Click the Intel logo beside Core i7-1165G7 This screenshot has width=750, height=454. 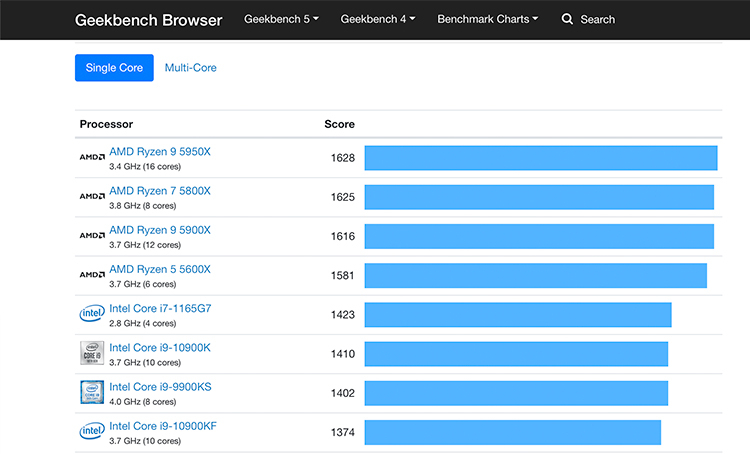[x=91, y=314]
